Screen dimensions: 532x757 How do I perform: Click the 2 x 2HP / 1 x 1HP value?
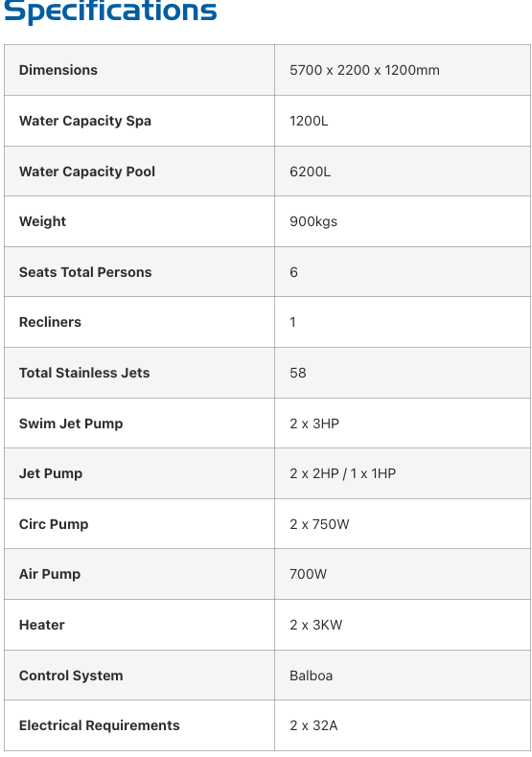342,473
